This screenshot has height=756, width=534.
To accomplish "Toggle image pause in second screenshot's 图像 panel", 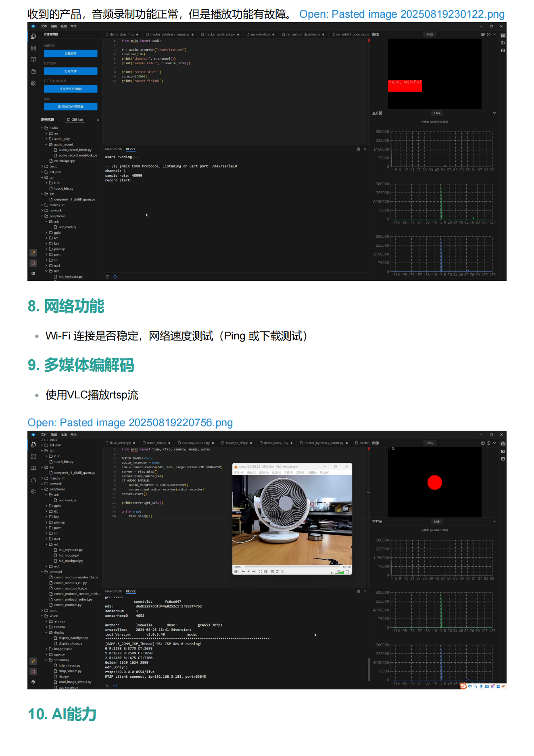I will [x=488, y=443].
